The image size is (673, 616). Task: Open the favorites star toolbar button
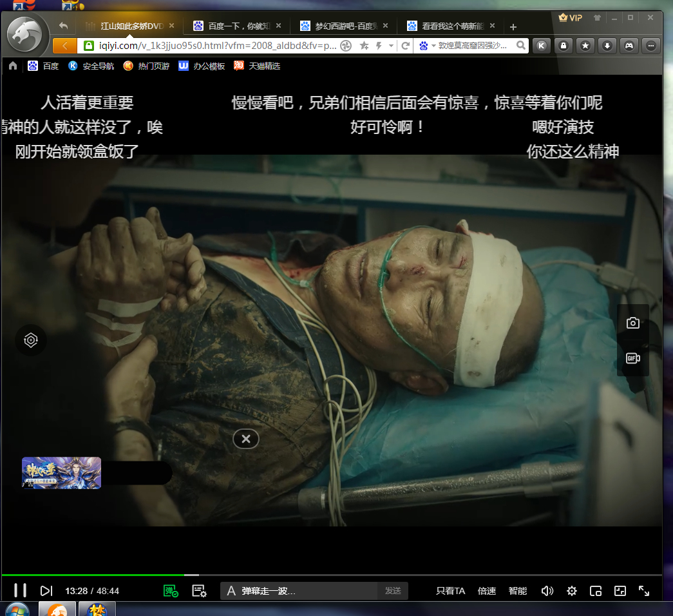pyautogui.click(x=585, y=46)
